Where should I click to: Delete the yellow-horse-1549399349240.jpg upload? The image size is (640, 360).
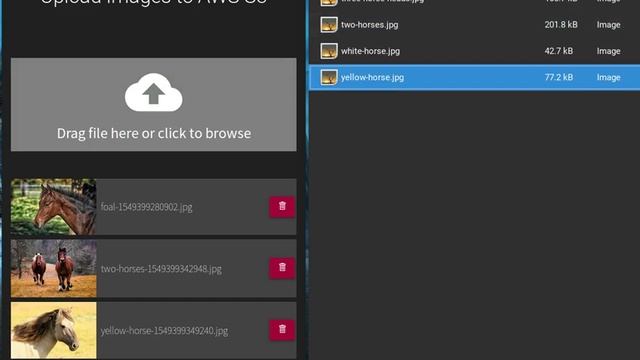click(x=282, y=330)
